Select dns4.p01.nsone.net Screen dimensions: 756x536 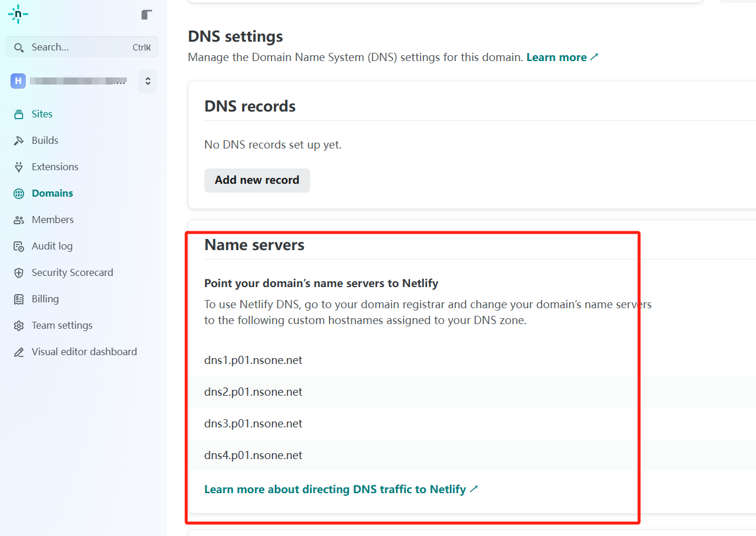253,455
